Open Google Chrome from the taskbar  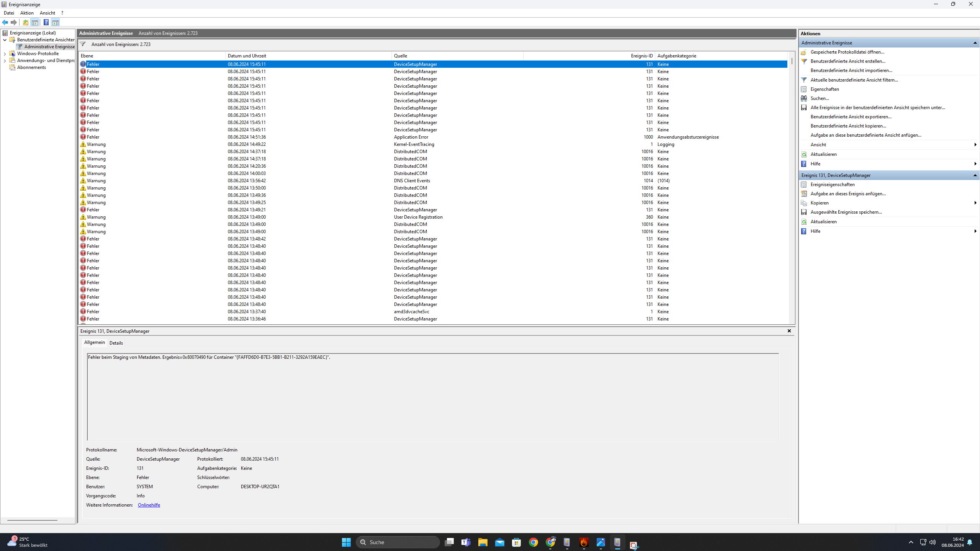(x=533, y=542)
